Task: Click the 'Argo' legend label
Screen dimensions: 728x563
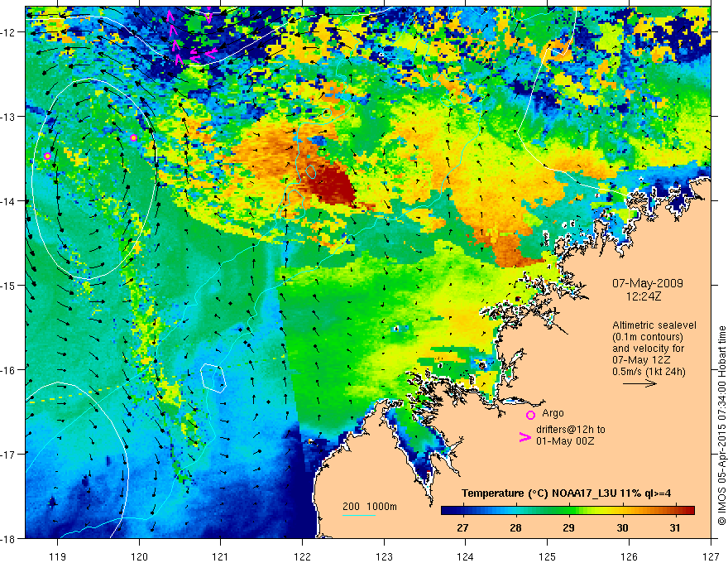Action: 553,413
